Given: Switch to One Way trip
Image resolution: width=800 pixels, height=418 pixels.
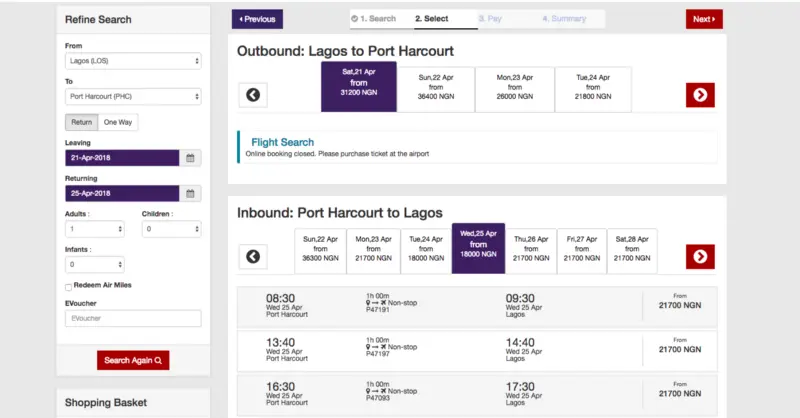Looking at the screenshot, I should click(x=118, y=122).
